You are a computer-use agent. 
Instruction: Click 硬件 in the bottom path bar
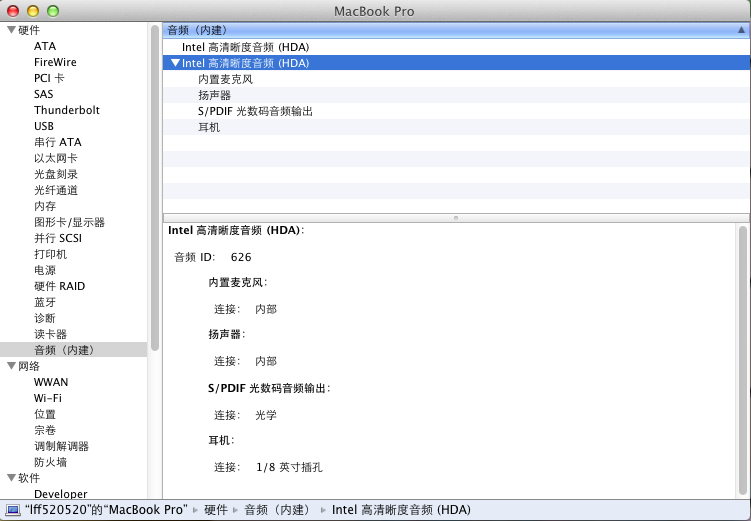click(216, 510)
